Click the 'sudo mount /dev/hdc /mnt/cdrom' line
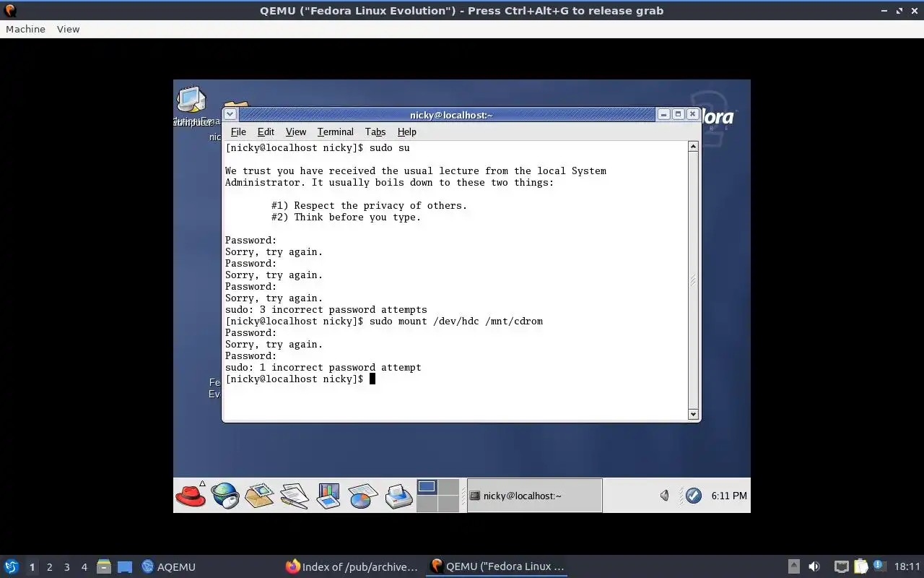Viewport: 924px width, 578px height. tap(384, 321)
